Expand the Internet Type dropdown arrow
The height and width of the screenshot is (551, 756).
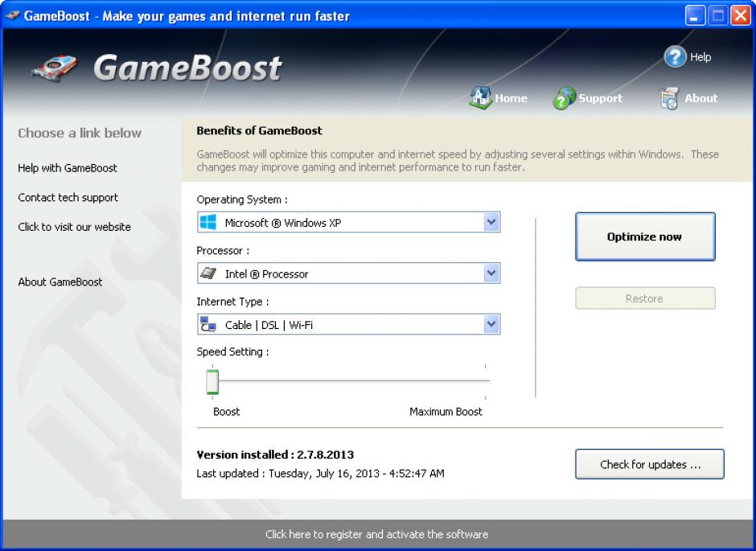pos(491,324)
